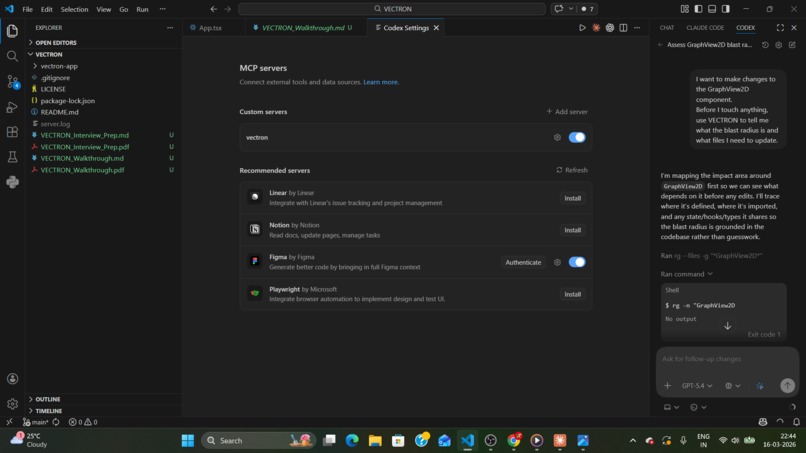Viewport: 806px width, 453px height.
Task: Disable the vectron MCP server toggle
Action: [x=577, y=137]
